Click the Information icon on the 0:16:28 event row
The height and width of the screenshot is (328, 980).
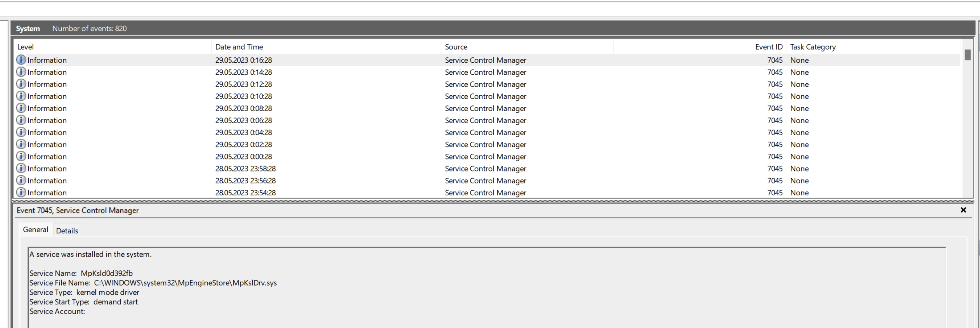(21, 60)
